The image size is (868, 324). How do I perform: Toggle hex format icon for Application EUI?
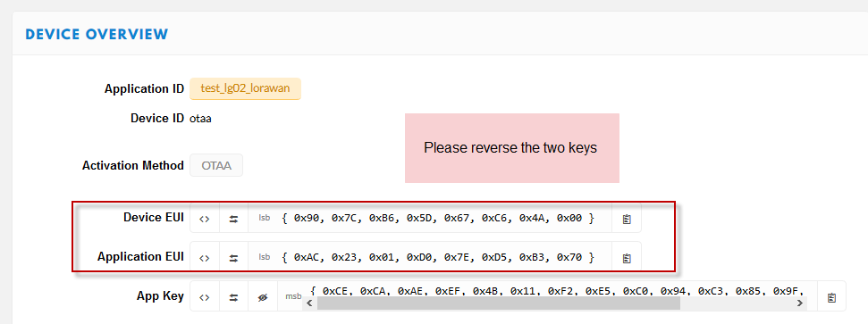click(x=205, y=258)
